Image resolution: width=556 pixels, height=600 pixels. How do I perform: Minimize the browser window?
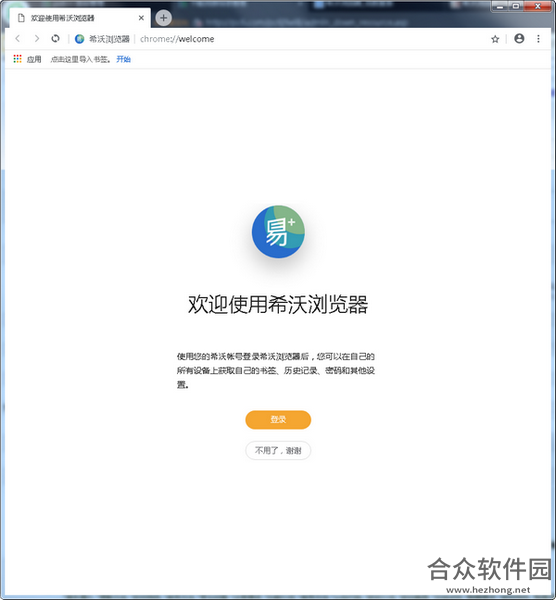point(500,6)
